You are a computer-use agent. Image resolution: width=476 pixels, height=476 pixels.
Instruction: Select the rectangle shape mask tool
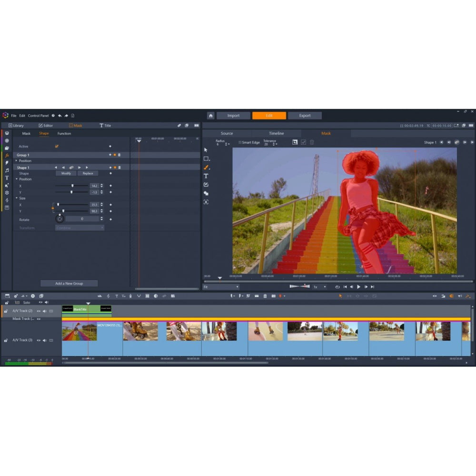click(x=206, y=159)
